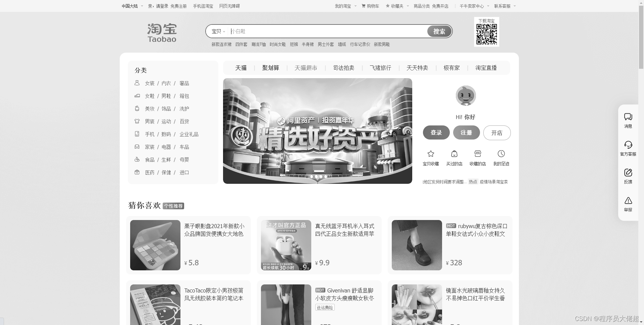Switch to the 天猫 tab
644x325 pixels.
241,68
